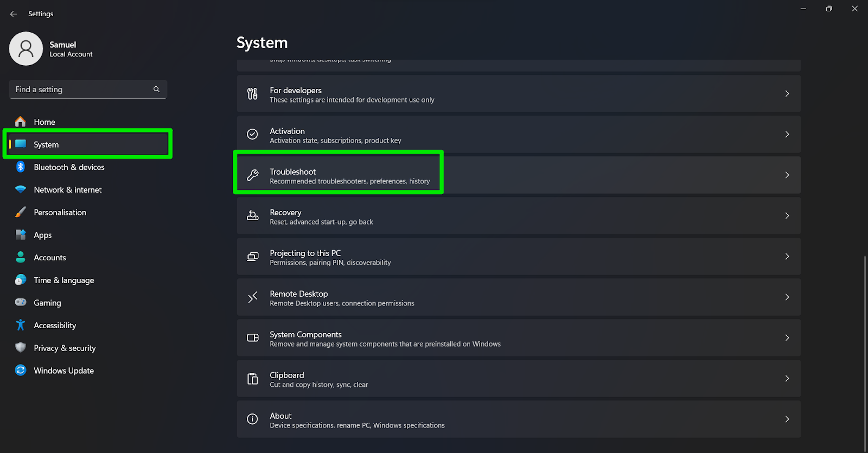Viewport: 868px width, 453px height.
Task: Open the Troubleshoot settings title
Action: pos(292,171)
